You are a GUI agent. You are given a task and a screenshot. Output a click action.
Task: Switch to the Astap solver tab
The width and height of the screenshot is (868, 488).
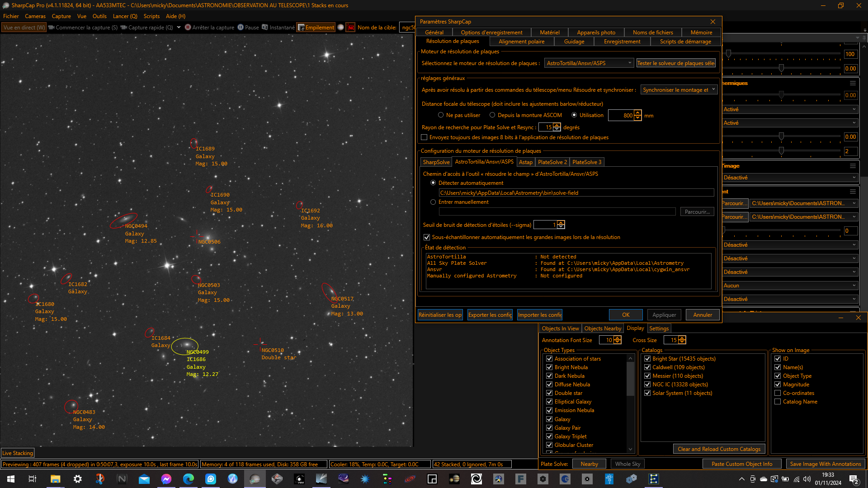[525, 162]
